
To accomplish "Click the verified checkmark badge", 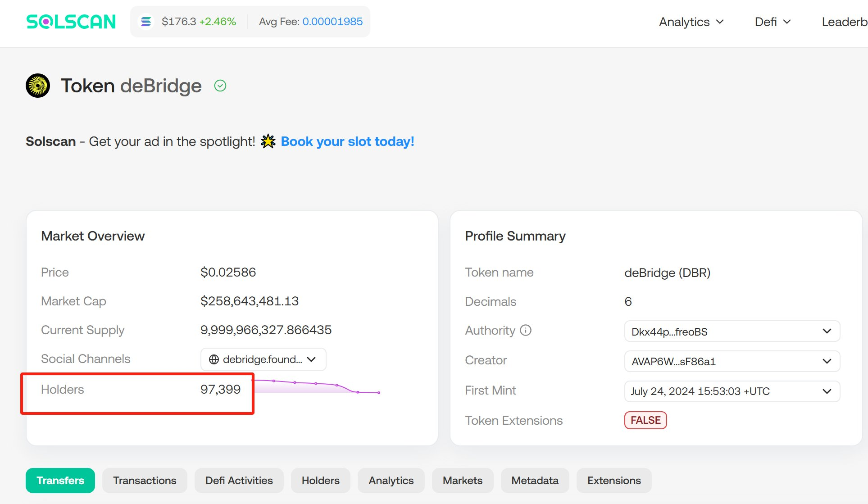I will pyautogui.click(x=220, y=86).
